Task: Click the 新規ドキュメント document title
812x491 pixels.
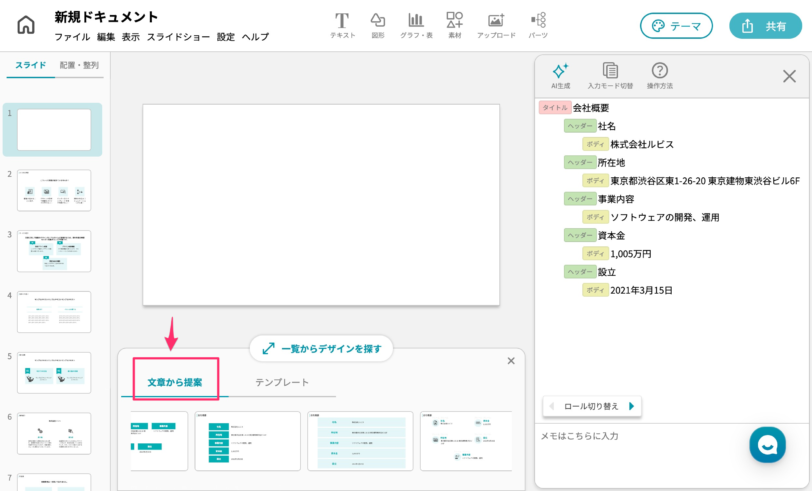Action: (106, 17)
